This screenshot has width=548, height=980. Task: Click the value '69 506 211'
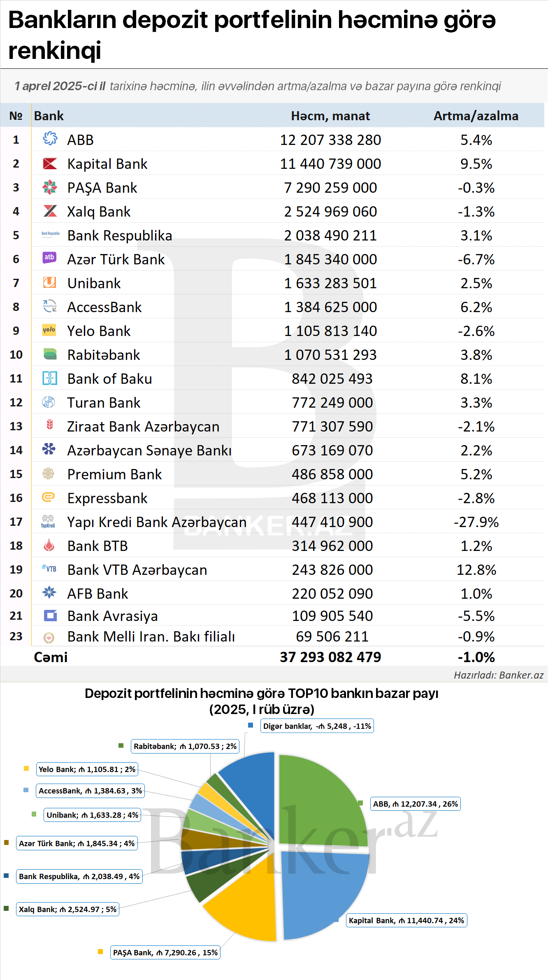(332, 637)
